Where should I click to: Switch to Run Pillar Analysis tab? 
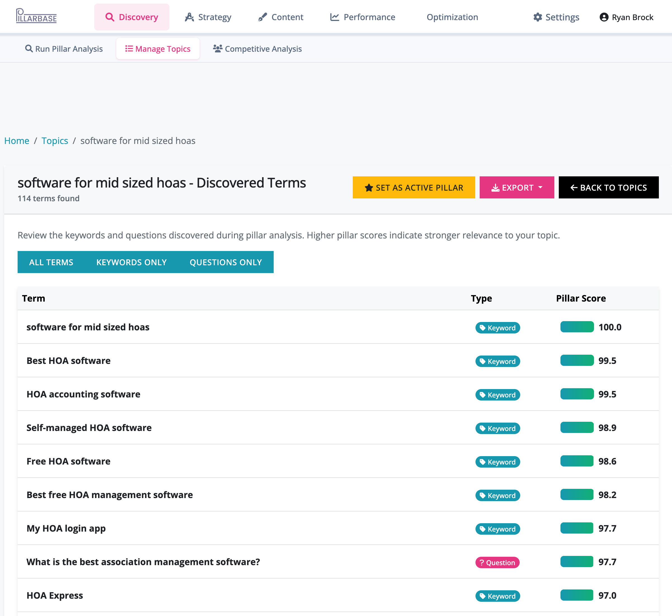(64, 49)
